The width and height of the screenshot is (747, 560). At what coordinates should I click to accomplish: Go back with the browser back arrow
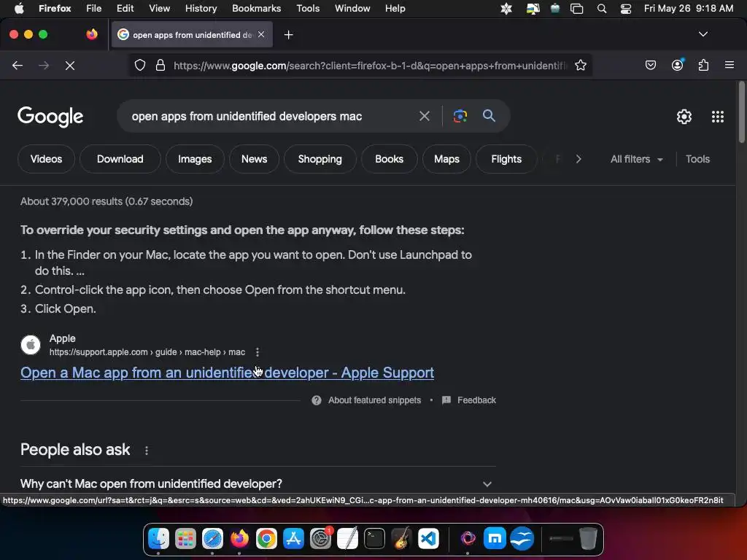click(18, 65)
